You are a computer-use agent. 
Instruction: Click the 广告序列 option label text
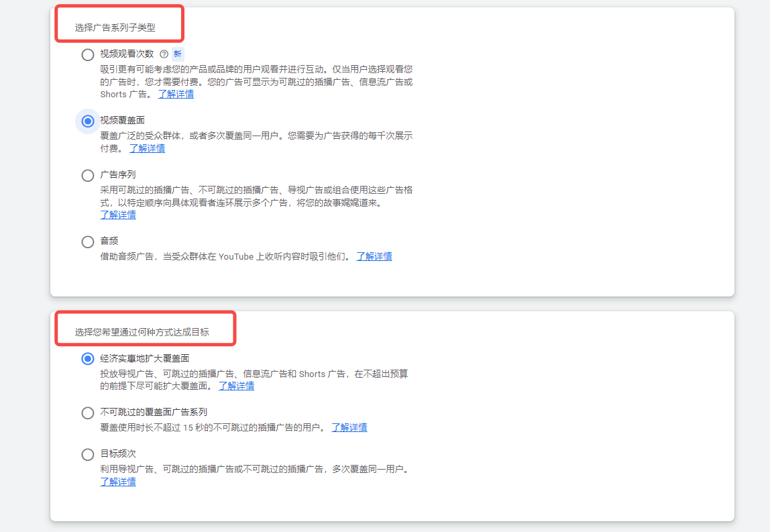click(118, 174)
